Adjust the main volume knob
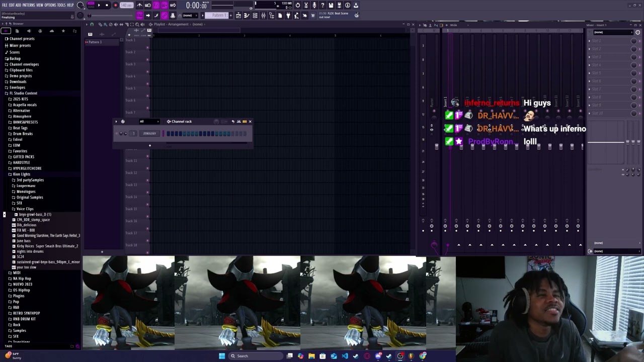The image size is (644, 362). click(x=80, y=6)
